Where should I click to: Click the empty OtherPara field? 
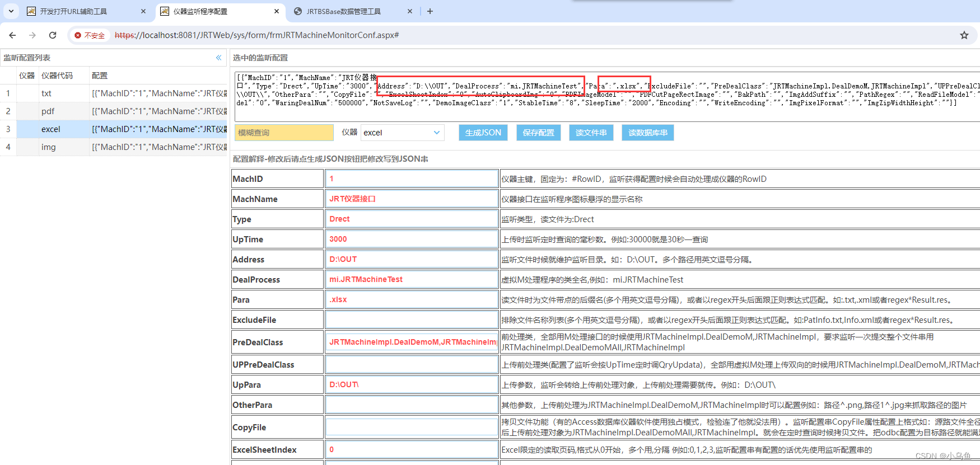pos(412,405)
